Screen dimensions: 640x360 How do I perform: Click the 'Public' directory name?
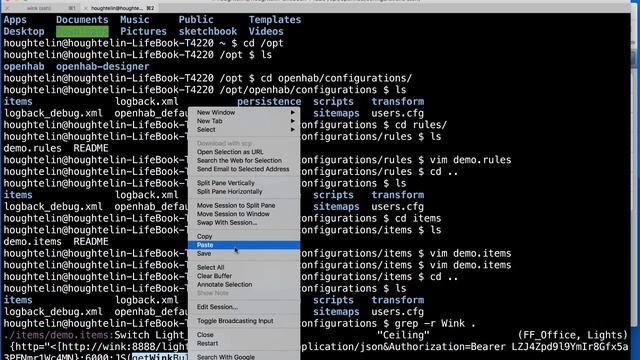pos(196,20)
